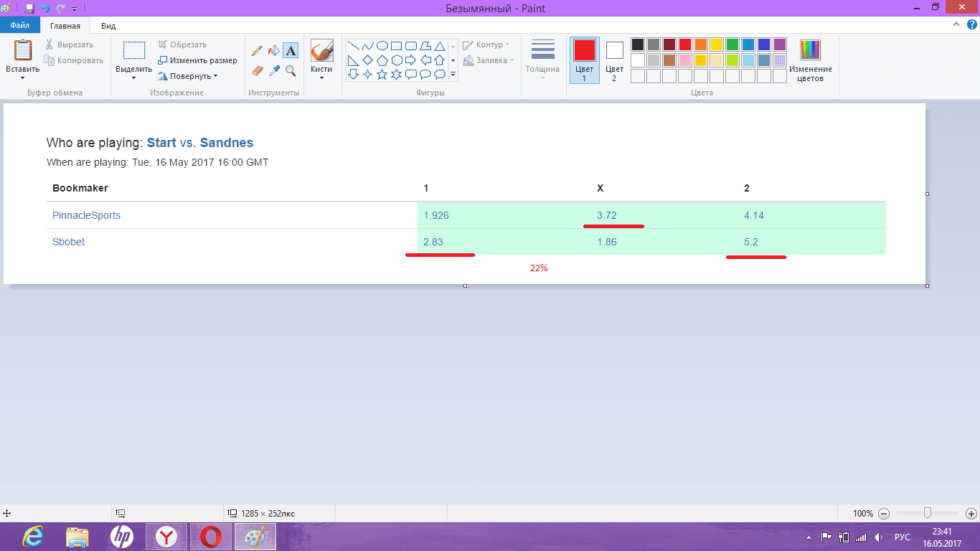Activate Цвет 1 color selector
This screenshot has width=980, height=551.
point(584,60)
